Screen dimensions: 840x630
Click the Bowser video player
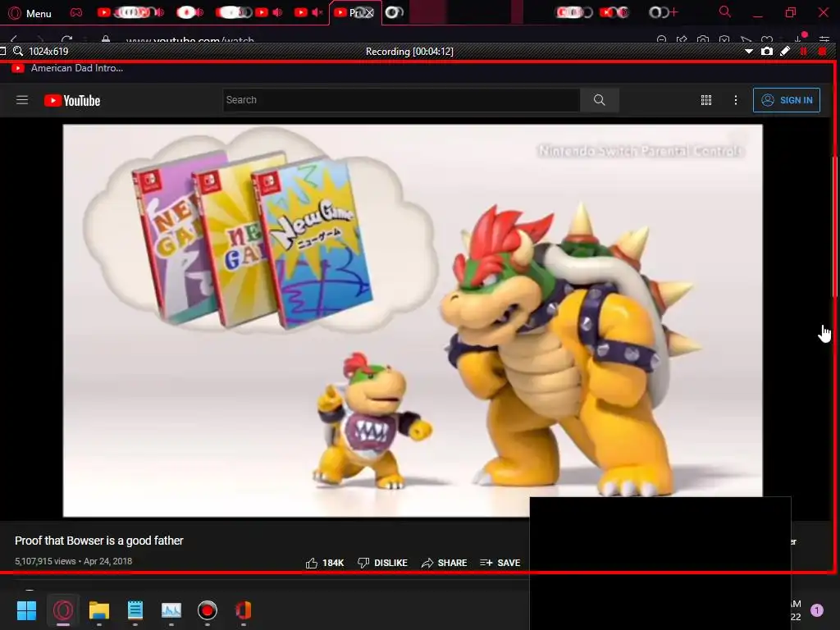click(x=413, y=321)
